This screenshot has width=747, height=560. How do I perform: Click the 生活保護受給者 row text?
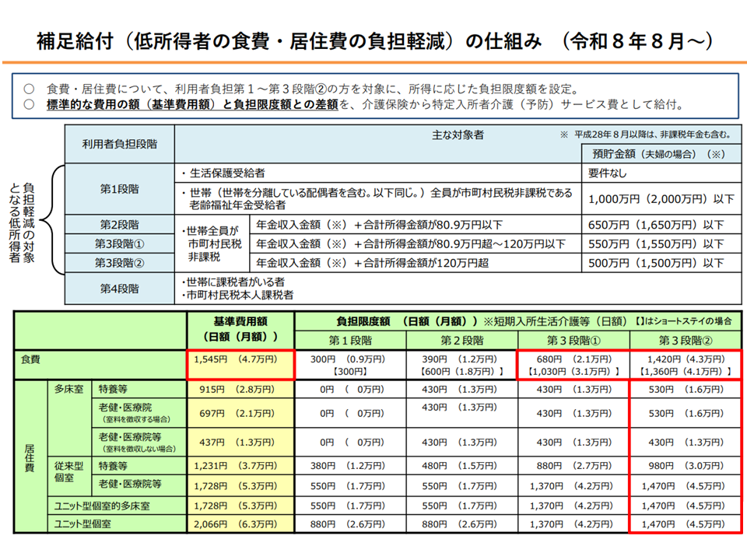(222, 173)
